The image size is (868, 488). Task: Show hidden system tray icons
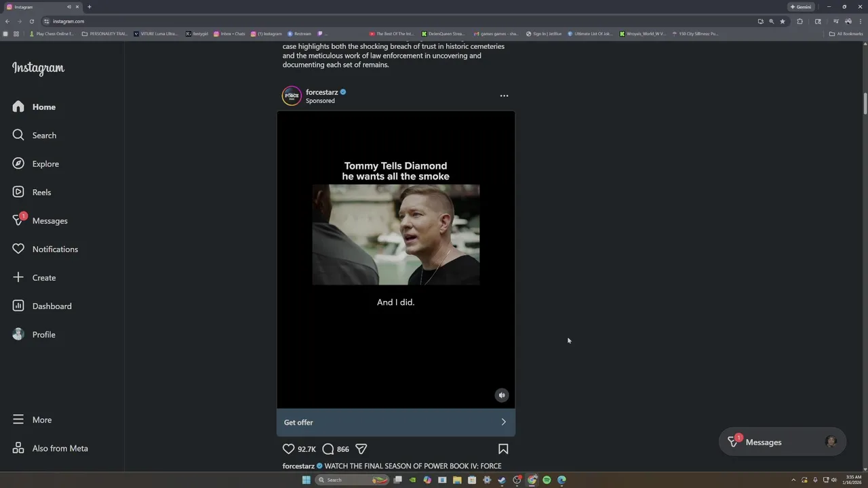tap(793, 480)
